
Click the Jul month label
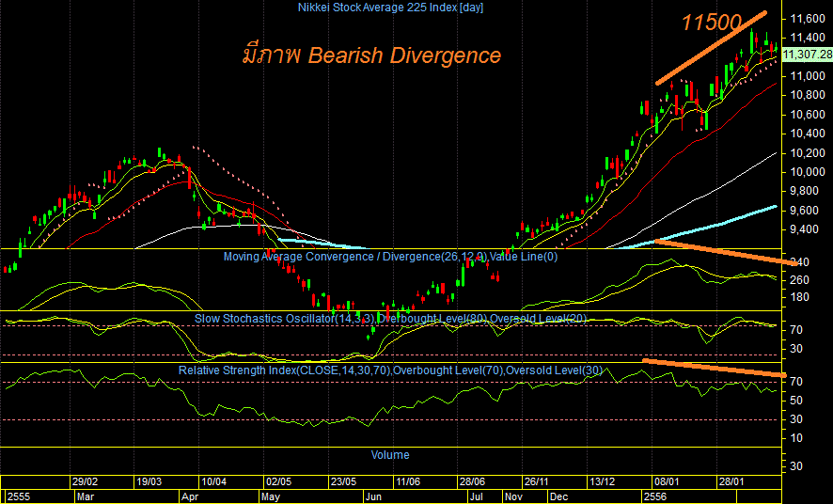coord(476,496)
